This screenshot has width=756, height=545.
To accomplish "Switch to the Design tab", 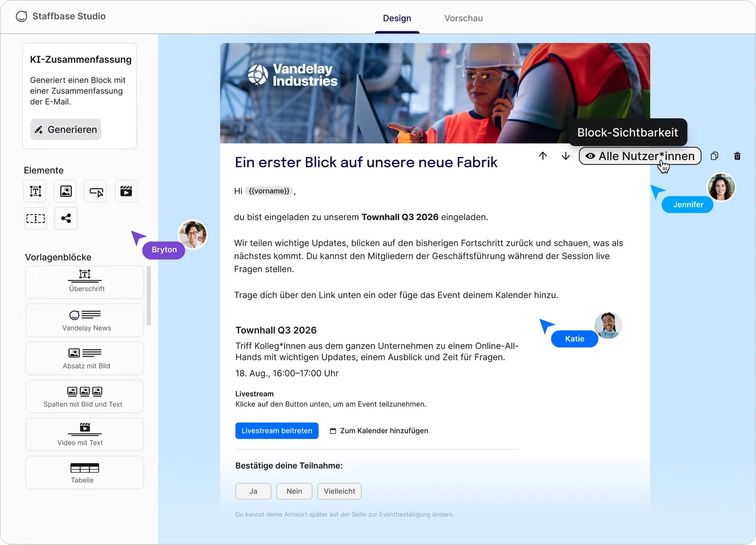I will pyautogui.click(x=397, y=18).
